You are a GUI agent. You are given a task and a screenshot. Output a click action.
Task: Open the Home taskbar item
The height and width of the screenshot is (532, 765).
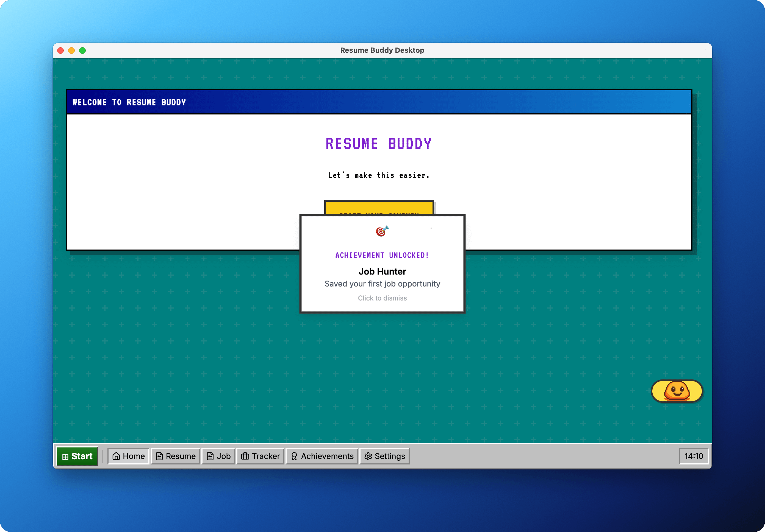point(128,456)
